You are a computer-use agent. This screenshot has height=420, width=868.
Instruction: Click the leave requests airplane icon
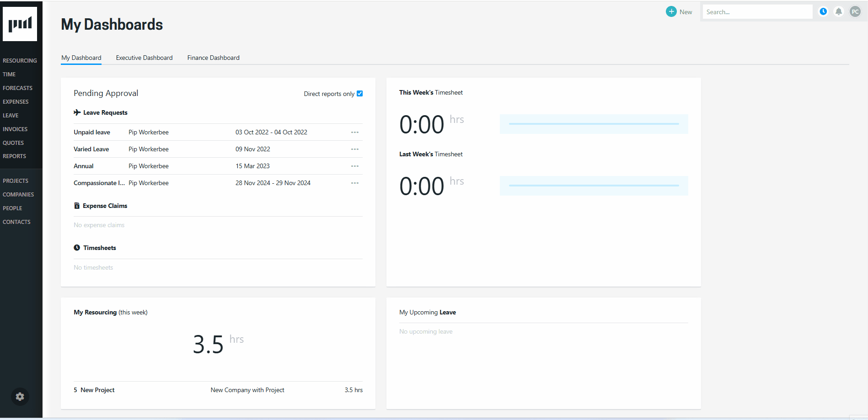click(x=77, y=112)
